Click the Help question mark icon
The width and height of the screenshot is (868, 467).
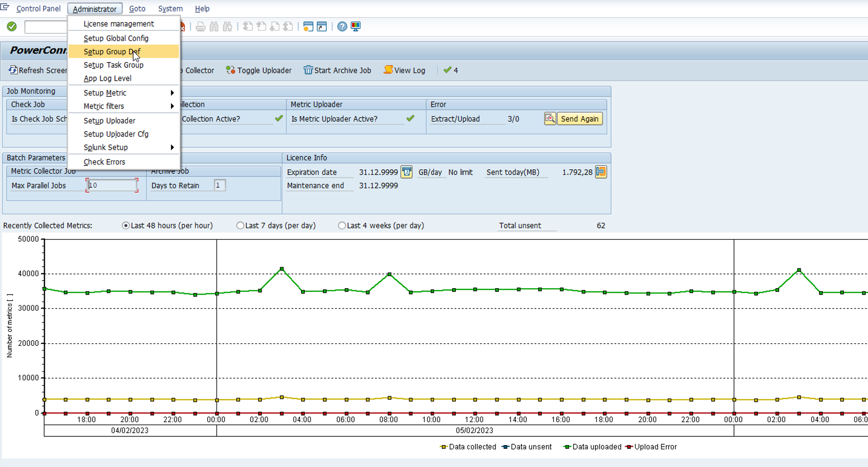[342, 26]
